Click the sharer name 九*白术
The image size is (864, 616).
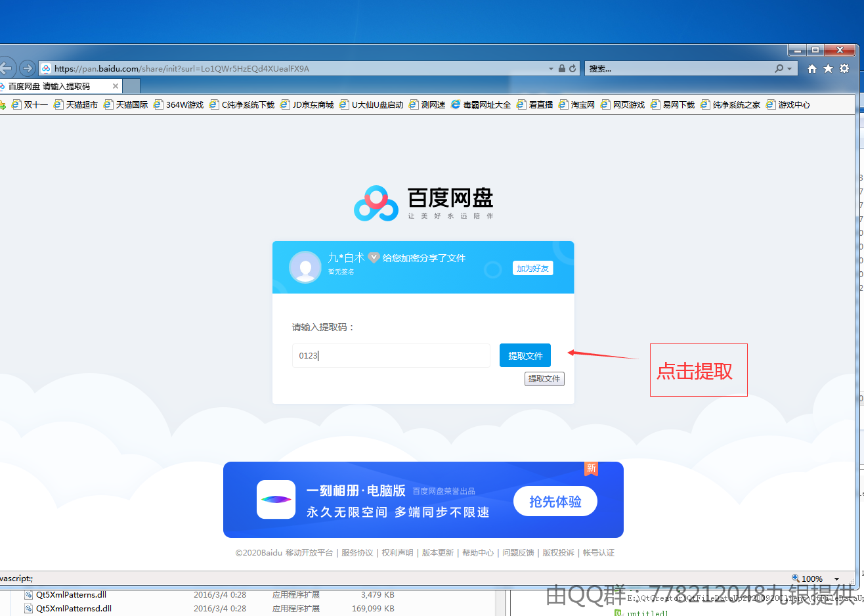(346, 258)
